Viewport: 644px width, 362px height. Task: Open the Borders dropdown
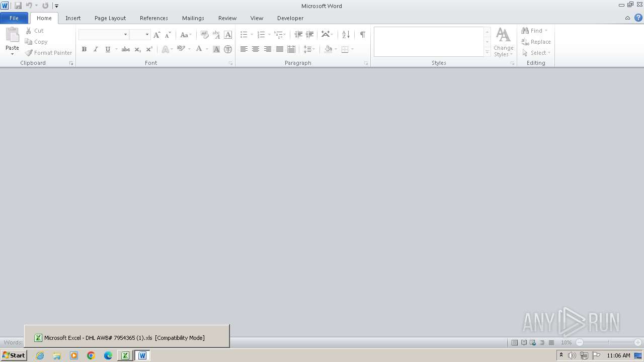coord(348,49)
